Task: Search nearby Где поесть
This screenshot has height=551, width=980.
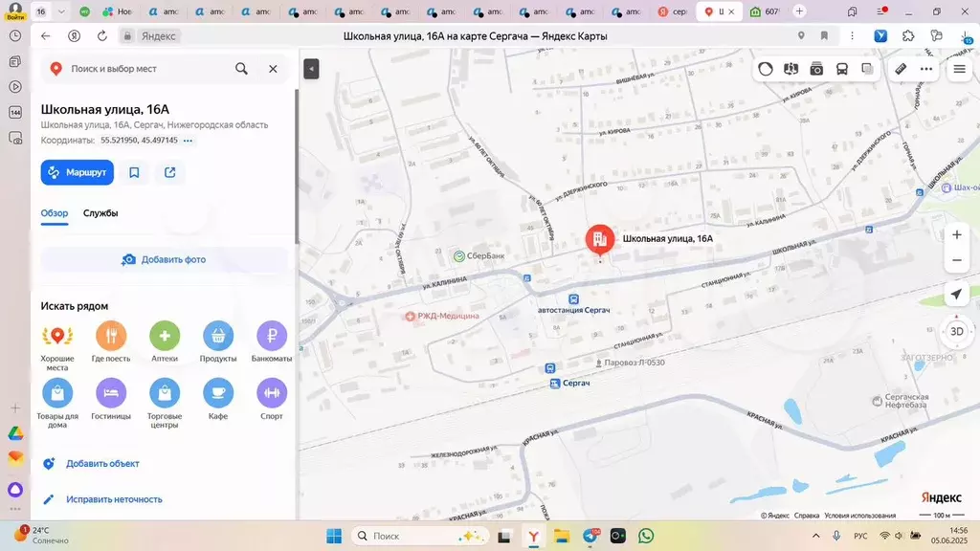Action: 111,342
